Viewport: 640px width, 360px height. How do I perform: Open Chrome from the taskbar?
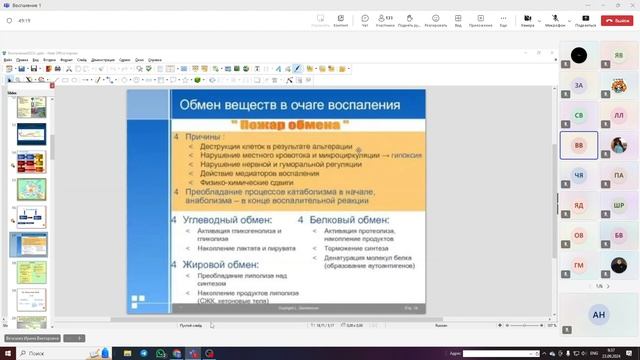pyautogui.click(x=177, y=353)
